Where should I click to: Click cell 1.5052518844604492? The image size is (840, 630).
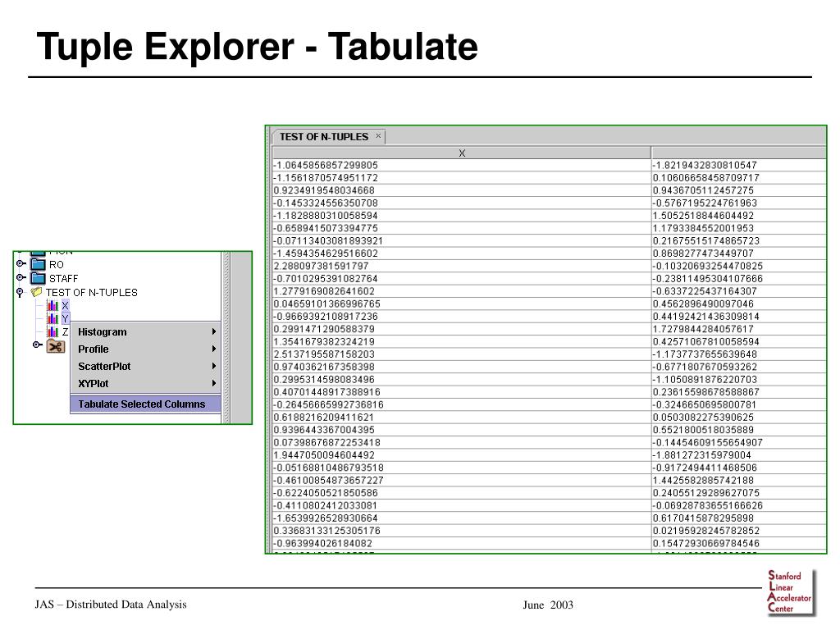(739, 216)
